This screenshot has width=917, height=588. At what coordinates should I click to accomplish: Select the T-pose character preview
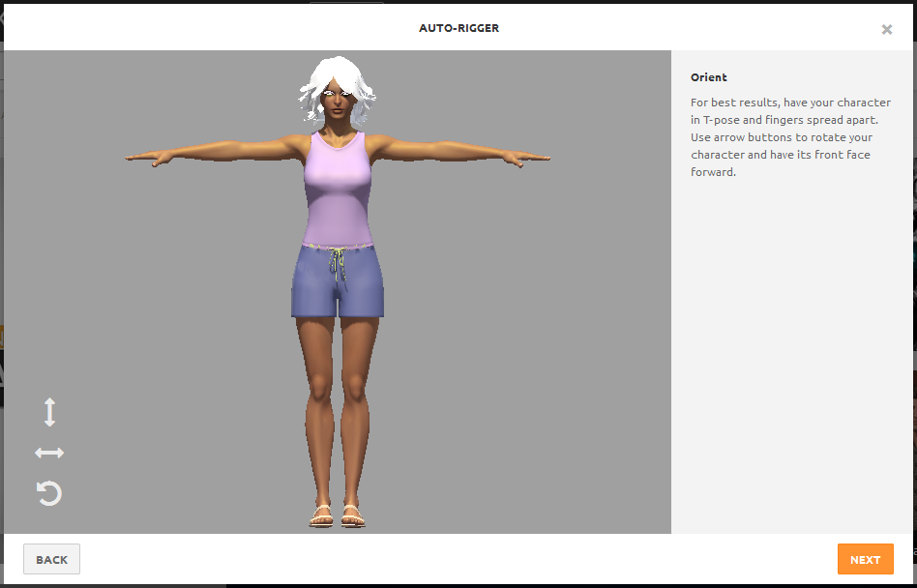(x=338, y=292)
